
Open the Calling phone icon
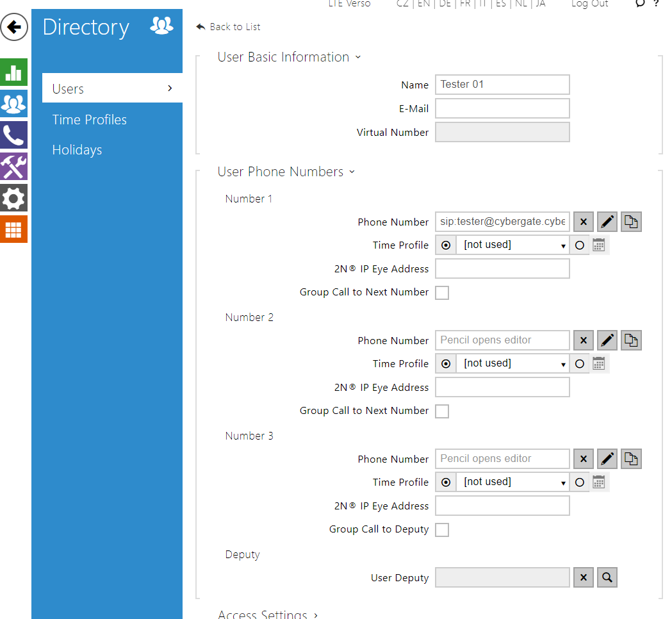(x=13, y=135)
